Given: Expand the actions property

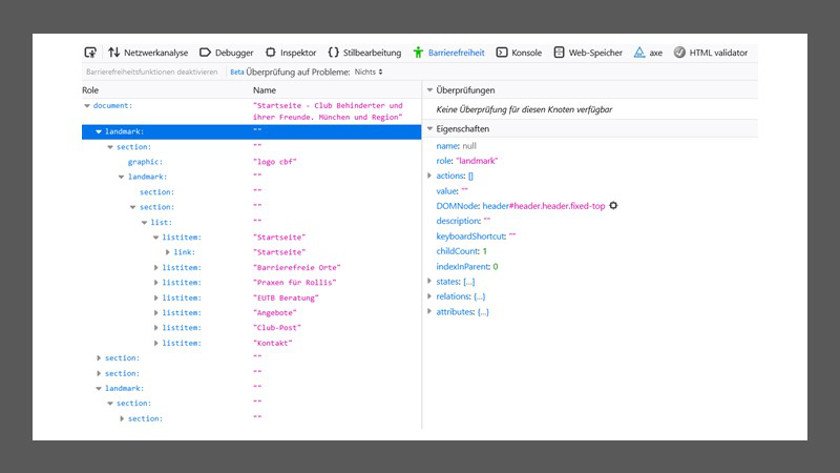Looking at the screenshot, I should coord(429,176).
